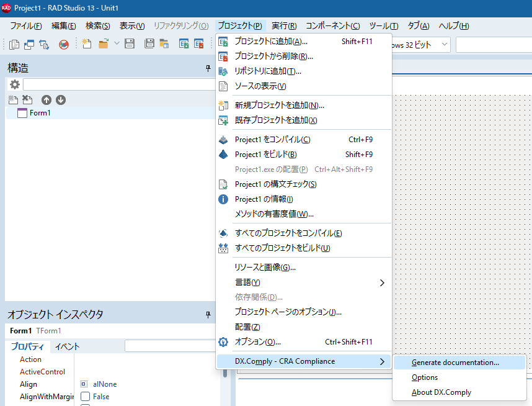Click About DX.Comply submenu item
The height and width of the screenshot is (406, 532).
pos(459,392)
